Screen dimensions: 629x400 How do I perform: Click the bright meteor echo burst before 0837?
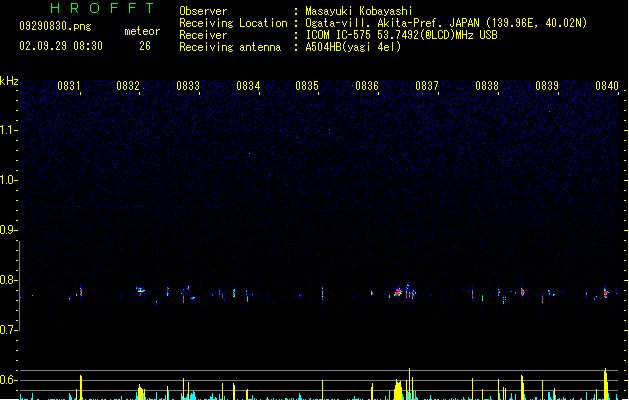(x=398, y=292)
